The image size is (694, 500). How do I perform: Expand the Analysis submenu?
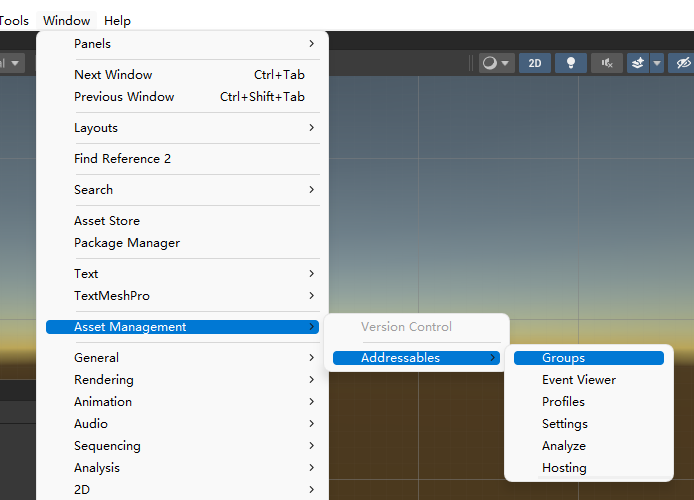pos(182,468)
